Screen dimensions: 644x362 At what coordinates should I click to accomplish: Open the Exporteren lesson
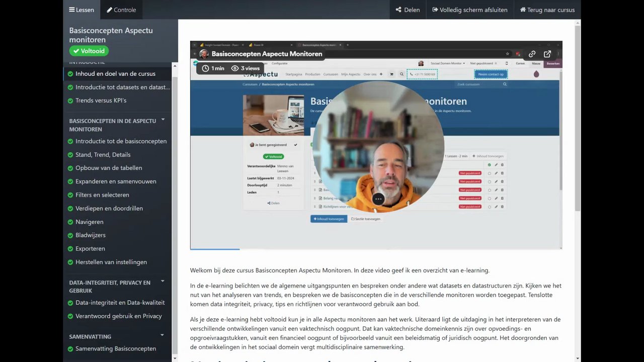tap(90, 249)
